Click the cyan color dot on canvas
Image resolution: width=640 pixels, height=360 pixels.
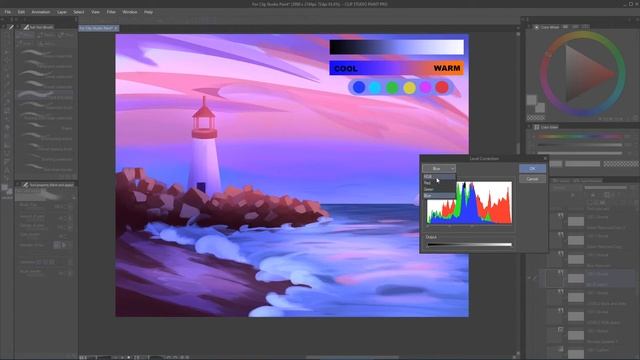[x=376, y=87]
